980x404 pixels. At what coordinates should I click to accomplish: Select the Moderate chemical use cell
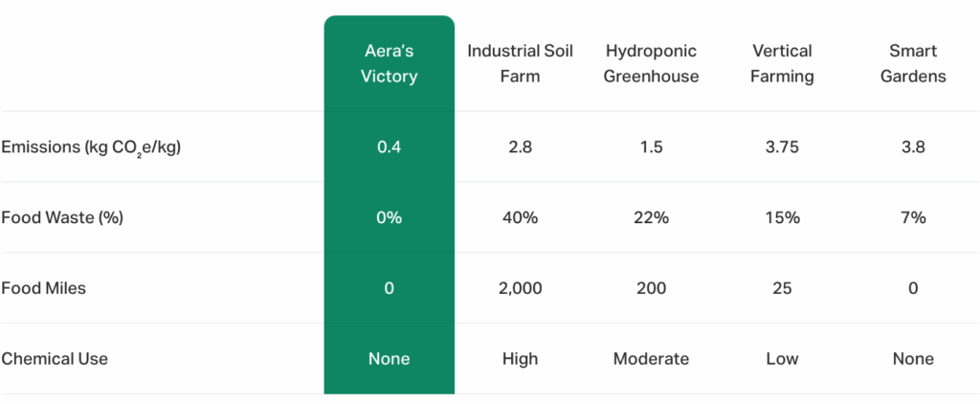coord(651,359)
